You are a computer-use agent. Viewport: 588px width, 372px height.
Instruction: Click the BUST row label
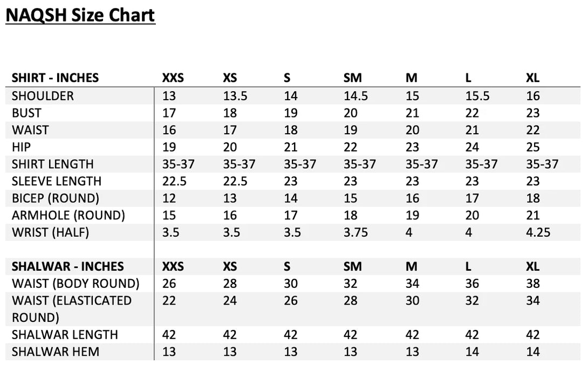(x=26, y=113)
